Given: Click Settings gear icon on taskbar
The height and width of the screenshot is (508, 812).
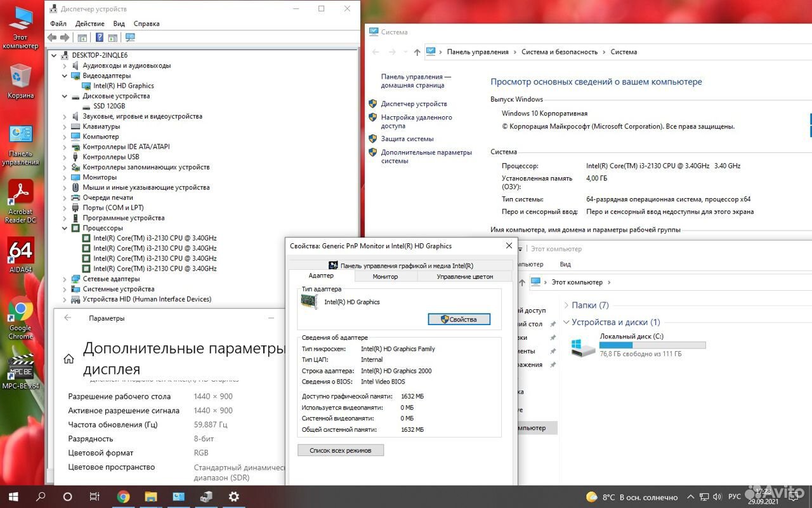Looking at the screenshot, I should tap(233, 497).
